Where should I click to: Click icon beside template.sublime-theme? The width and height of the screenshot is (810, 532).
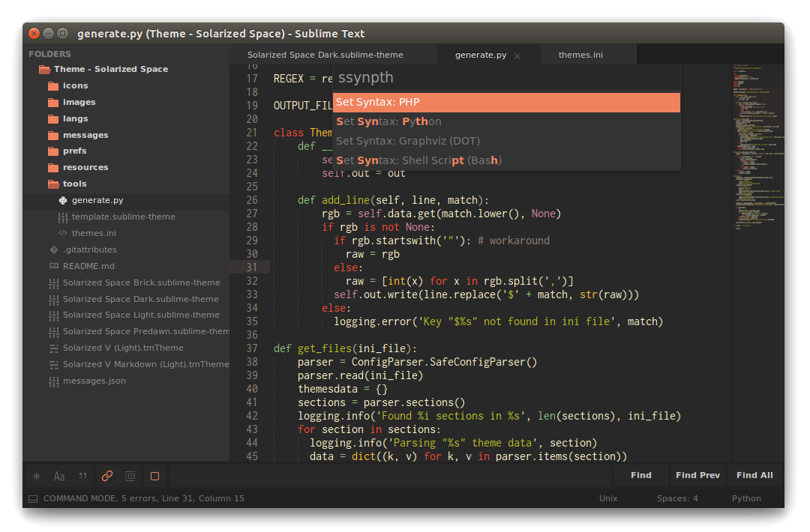pos(62,217)
